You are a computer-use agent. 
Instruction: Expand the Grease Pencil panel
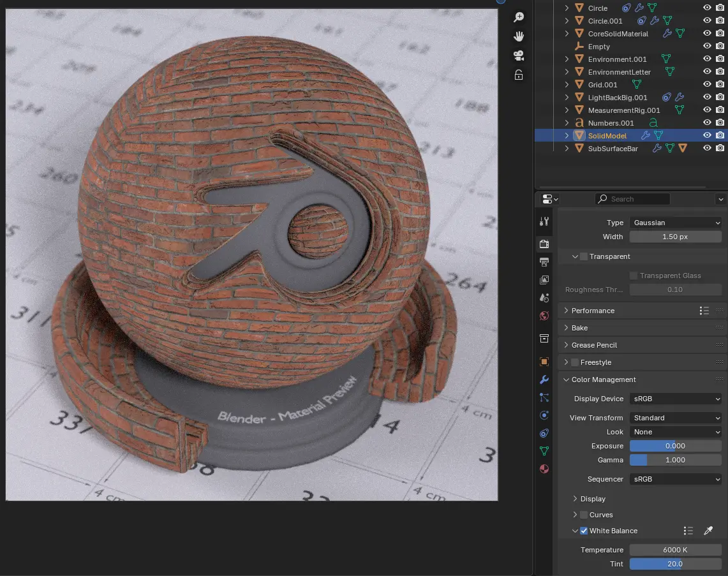click(567, 345)
